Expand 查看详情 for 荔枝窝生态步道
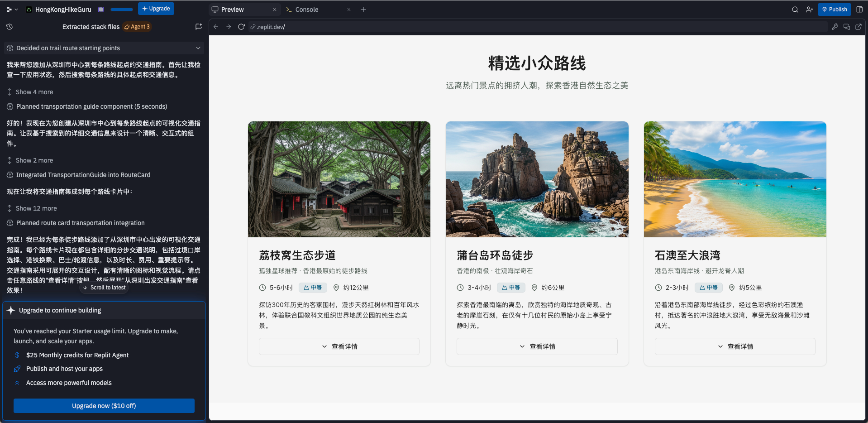 pos(339,346)
